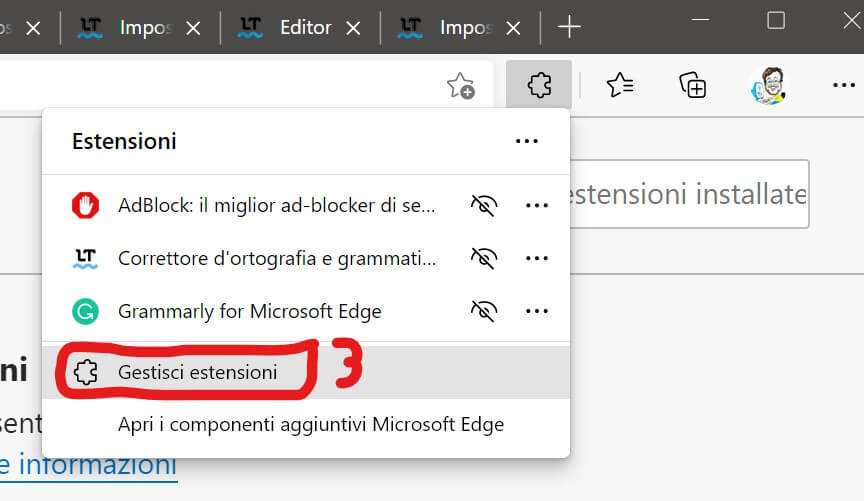Click the Extensions puzzle icon in toolbar

(x=539, y=85)
